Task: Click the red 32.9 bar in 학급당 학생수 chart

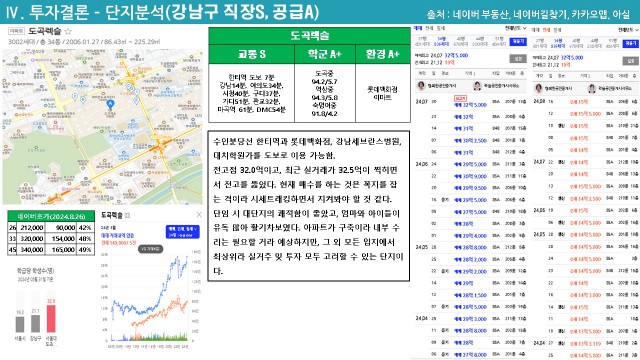Action: click(51, 319)
